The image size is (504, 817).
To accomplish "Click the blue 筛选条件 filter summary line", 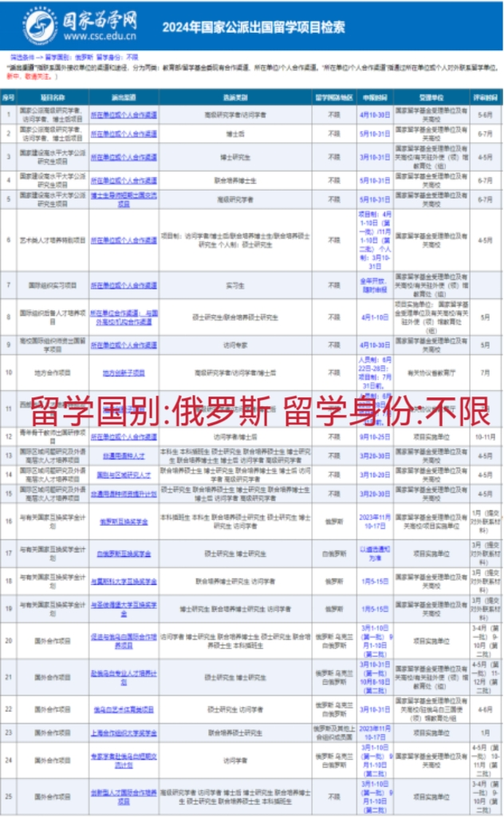I will point(73,57).
